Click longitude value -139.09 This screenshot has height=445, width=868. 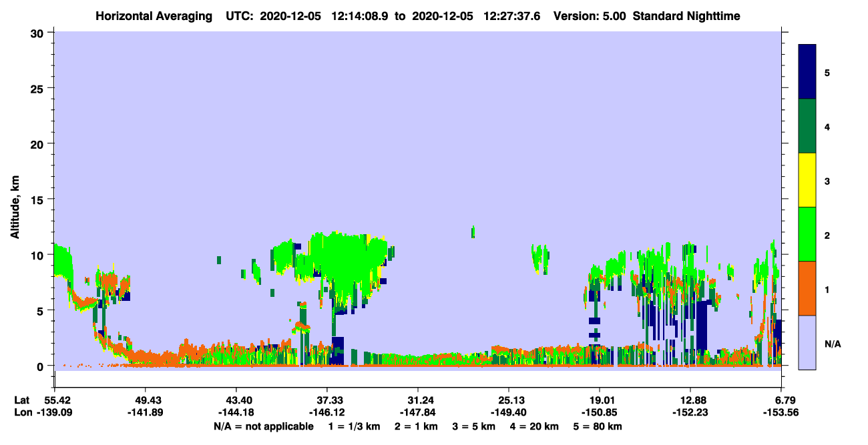55,412
